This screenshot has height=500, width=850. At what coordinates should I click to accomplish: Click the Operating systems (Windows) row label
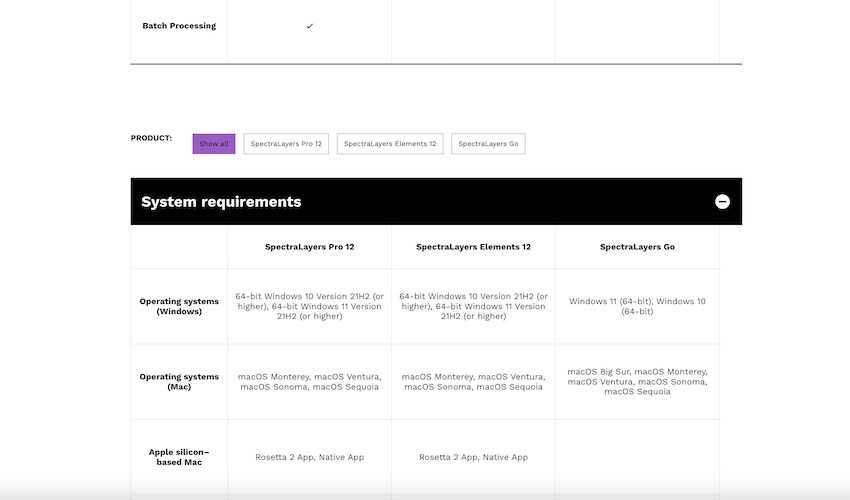click(x=179, y=306)
